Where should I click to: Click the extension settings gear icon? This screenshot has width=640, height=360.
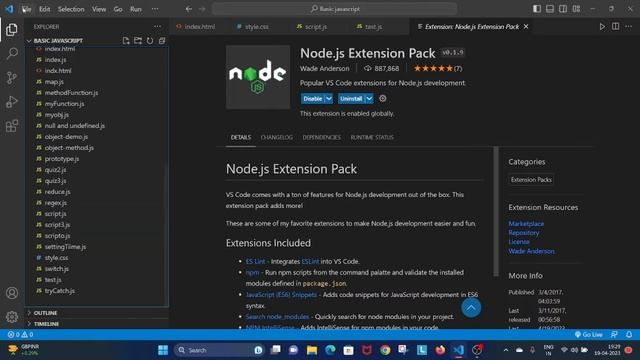382,98
